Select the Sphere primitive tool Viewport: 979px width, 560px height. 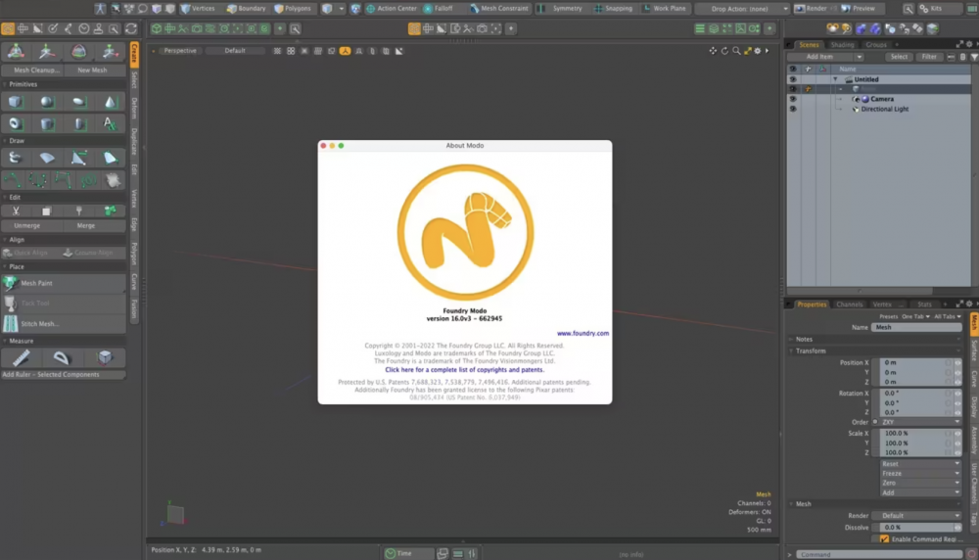point(47,102)
